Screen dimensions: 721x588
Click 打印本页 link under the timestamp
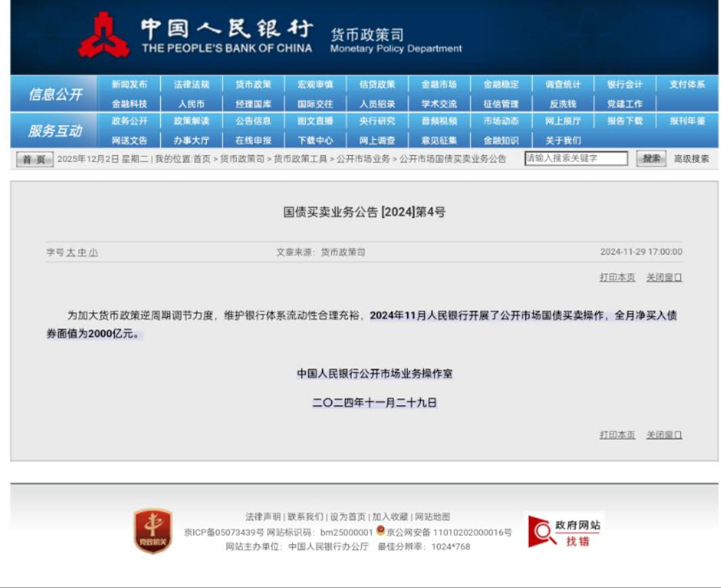[617, 277]
